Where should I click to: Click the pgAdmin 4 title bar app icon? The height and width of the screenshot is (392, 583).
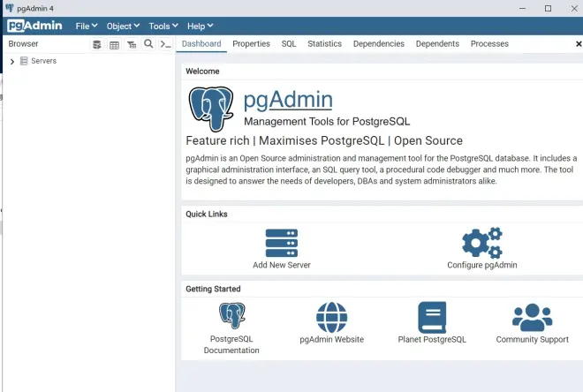coord(10,8)
